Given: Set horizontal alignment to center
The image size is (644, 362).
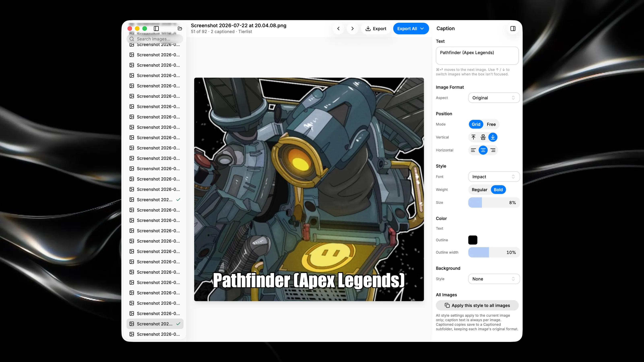Looking at the screenshot, I should [x=483, y=150].
